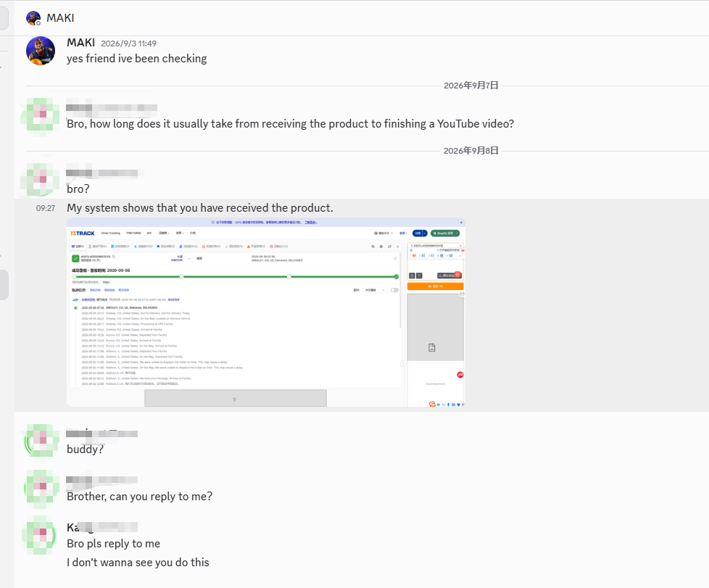Click the blurred avatar beside the YouTube video question
Image resolution: width=709 pixels, height=588 pixels.
pos(41,116)
